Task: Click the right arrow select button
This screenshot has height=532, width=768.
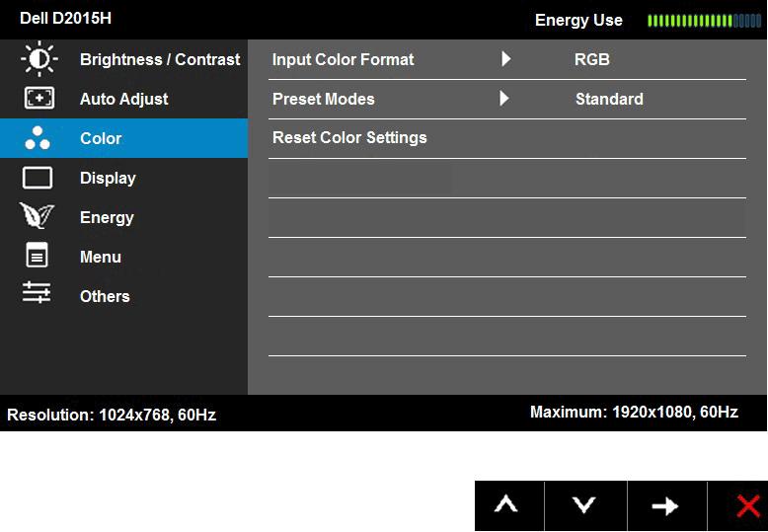Action: tap(664, 506)
